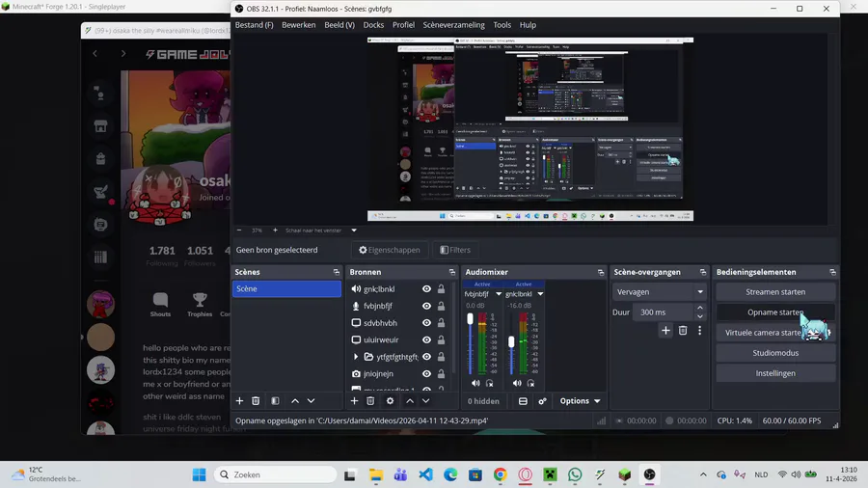
Task: Expand the ytfgtfgthtgft group
Action: (356, 357)
